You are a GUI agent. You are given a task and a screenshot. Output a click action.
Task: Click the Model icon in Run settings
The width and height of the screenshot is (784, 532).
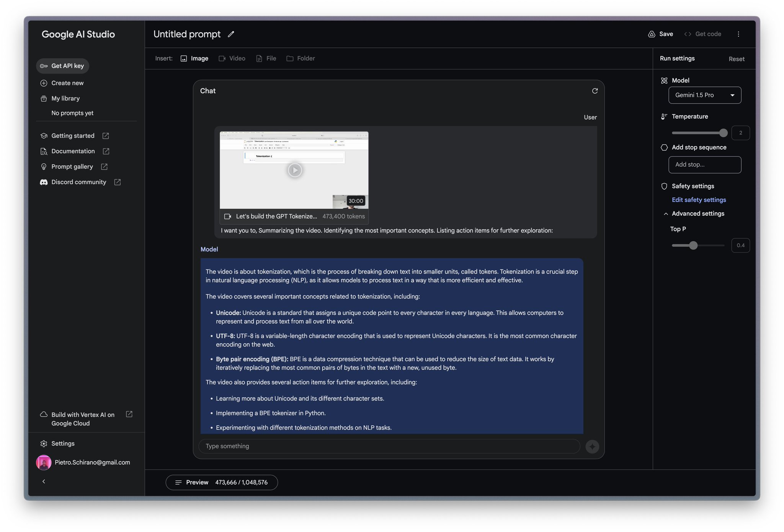pyautogui.click(x=664, y=80)
